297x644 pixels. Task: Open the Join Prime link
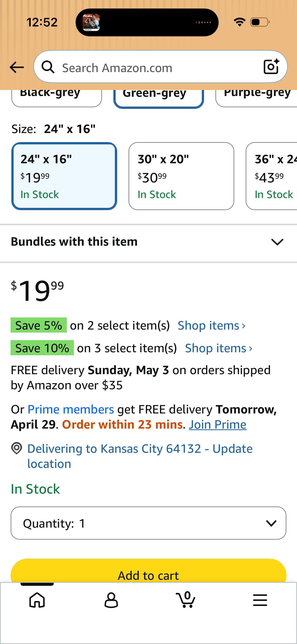217,425
